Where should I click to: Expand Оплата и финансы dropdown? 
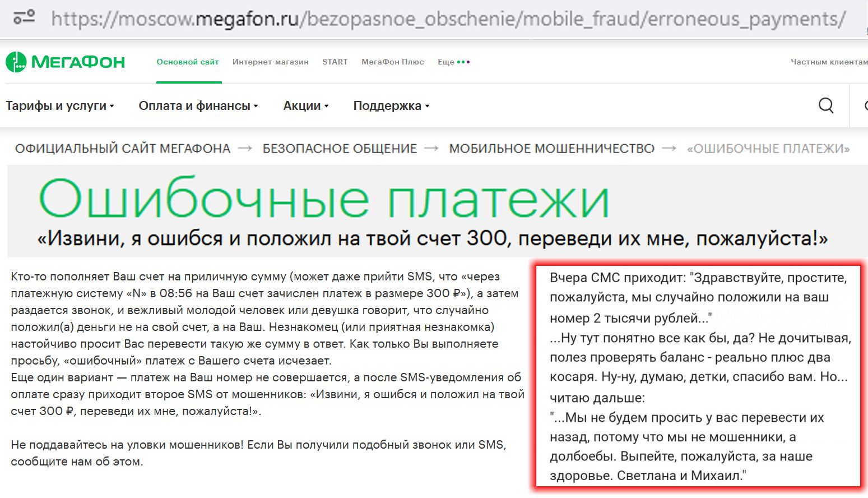pyautogui.click(x=198, y=105)
